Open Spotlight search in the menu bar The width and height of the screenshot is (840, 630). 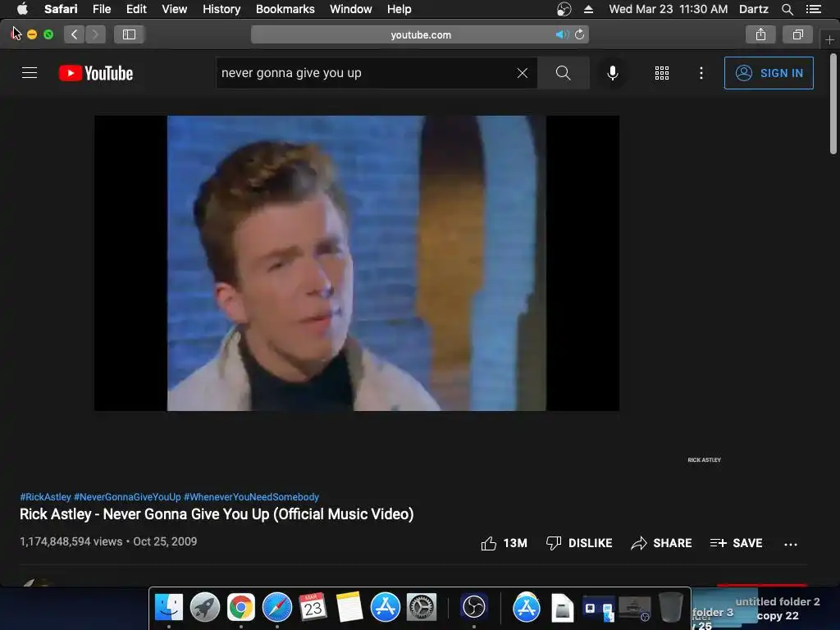[787, 9]
